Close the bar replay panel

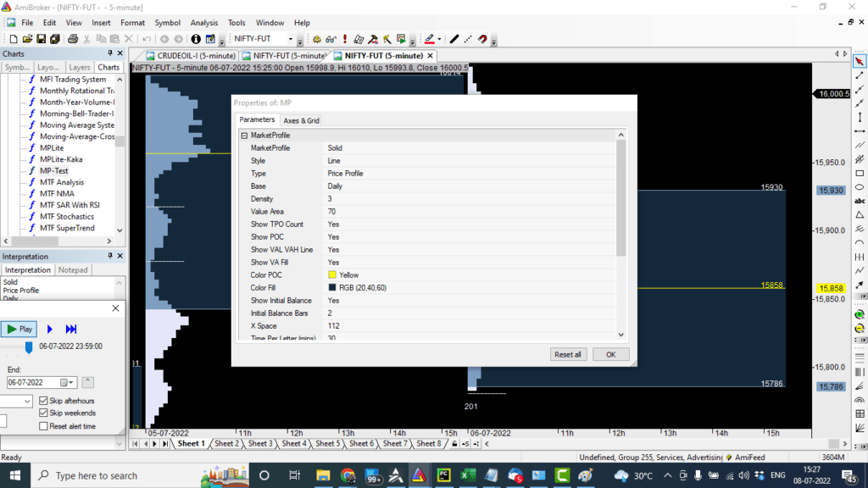point(115,308)
